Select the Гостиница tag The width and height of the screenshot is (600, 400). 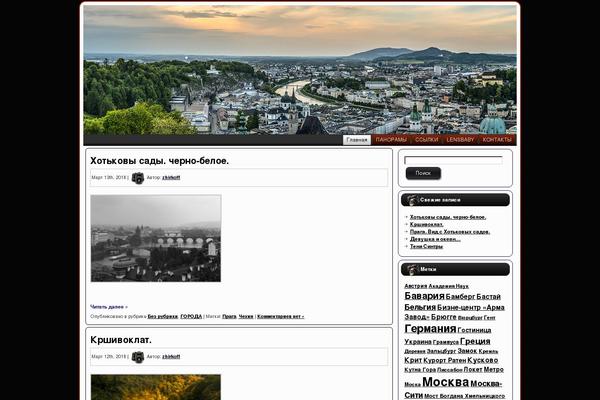coord(474,330)
